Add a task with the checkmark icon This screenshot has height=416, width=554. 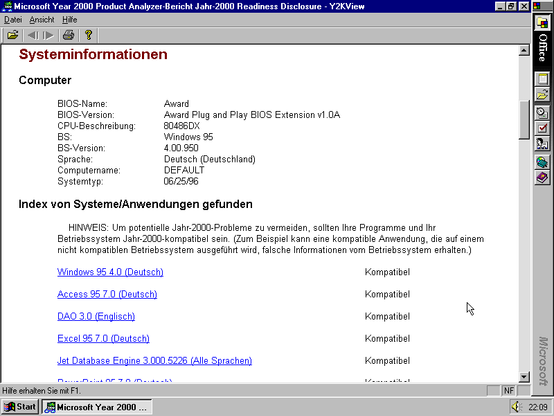542,128
